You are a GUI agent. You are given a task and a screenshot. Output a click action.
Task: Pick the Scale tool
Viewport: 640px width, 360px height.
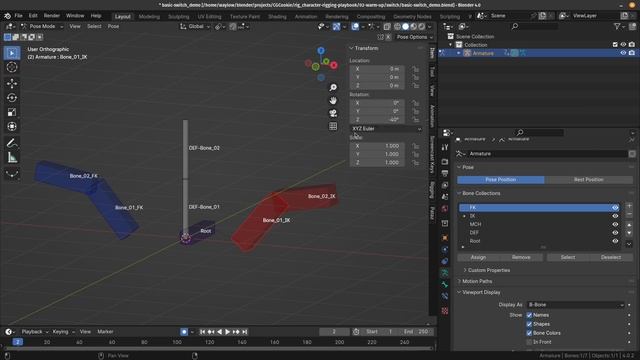pyautogui.click(x=12, y=112)
